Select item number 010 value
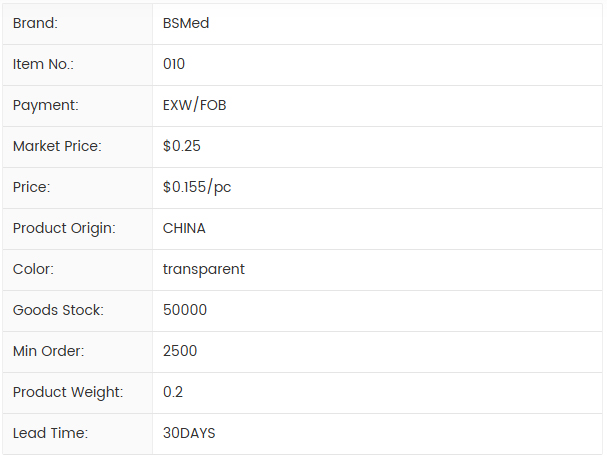Viewport: 607px width, 461px height. (174, 64)
